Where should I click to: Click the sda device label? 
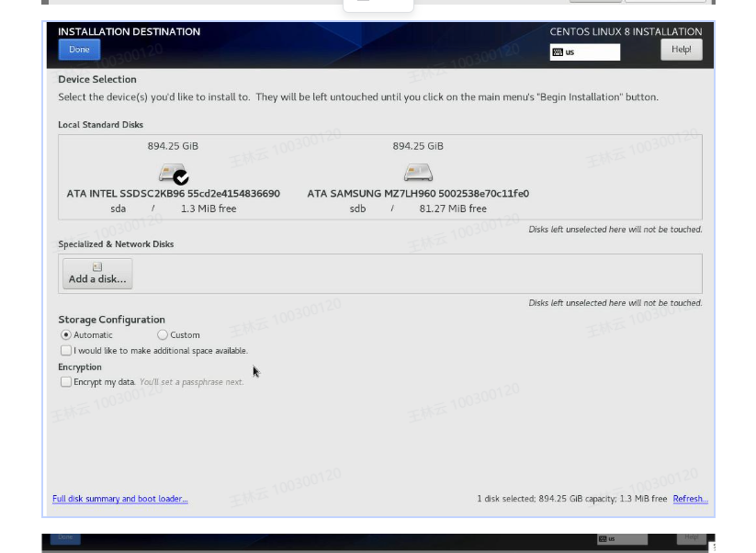point(118,209)
